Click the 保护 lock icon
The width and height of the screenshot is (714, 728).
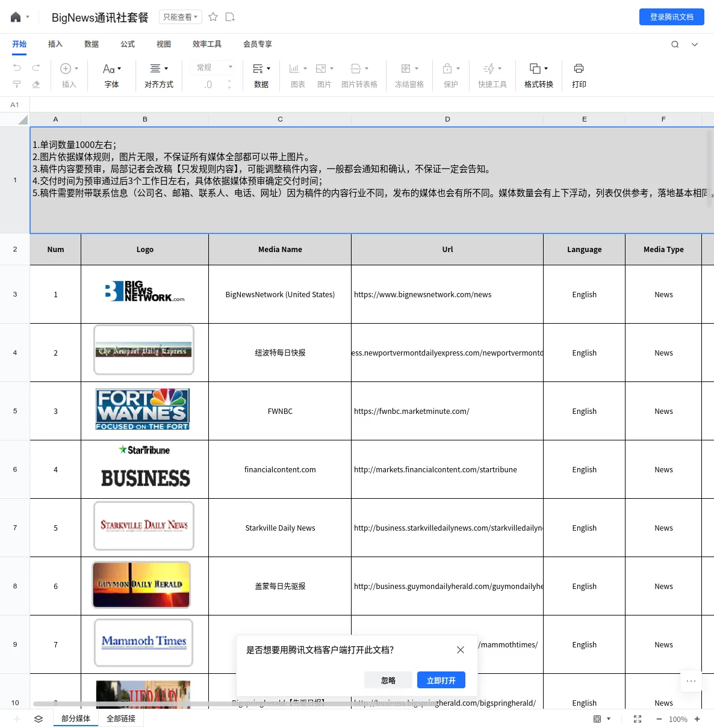[x=447, y=69]
